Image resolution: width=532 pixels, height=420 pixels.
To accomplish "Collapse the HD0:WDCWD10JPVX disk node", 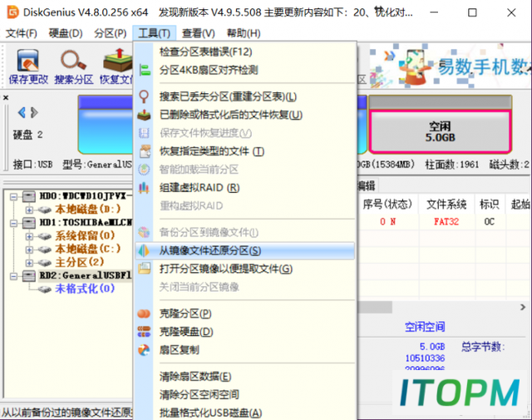I will coord(13,196).
